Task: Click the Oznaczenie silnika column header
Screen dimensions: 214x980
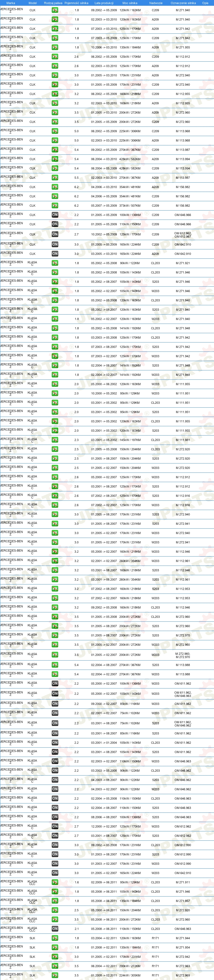Action: point(183,3)
